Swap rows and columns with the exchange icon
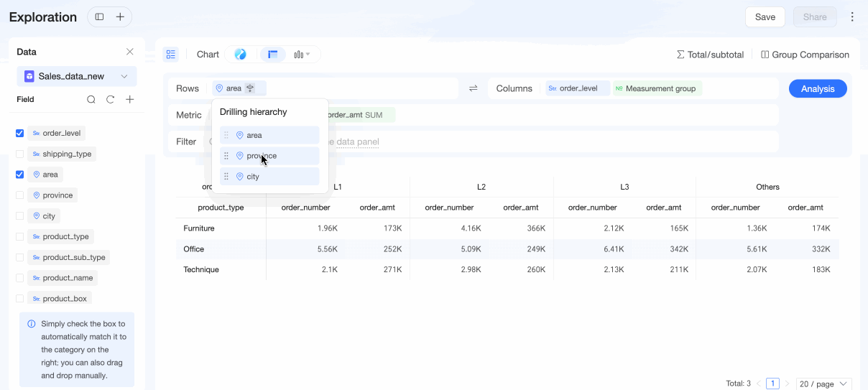Image resolution: width=868 pixels, height=390 pixels. [x=474, y=88]
